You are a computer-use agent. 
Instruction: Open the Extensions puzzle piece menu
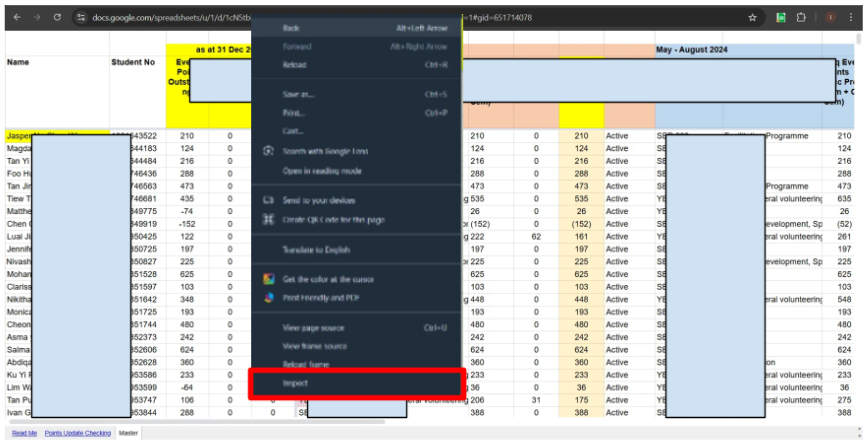tap(802, 18)
